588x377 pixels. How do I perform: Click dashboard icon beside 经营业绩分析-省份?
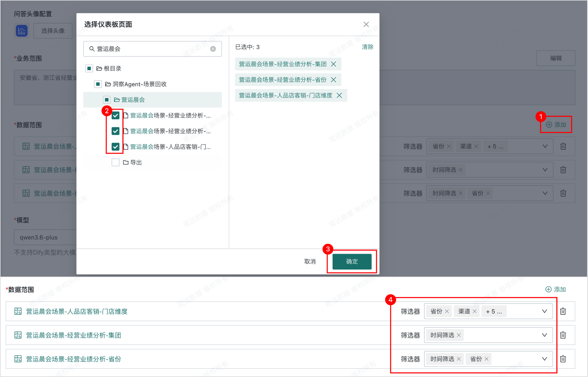point(18,359)
